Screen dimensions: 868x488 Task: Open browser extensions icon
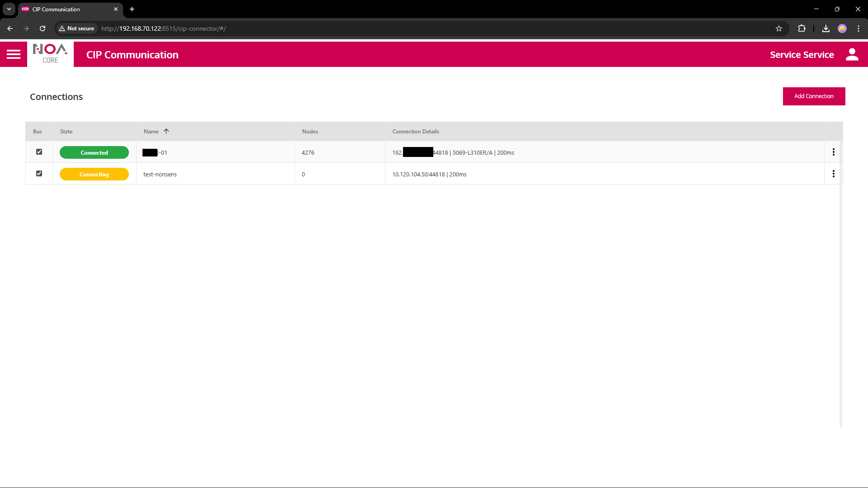pyautogui.click(x=802, y=28)
